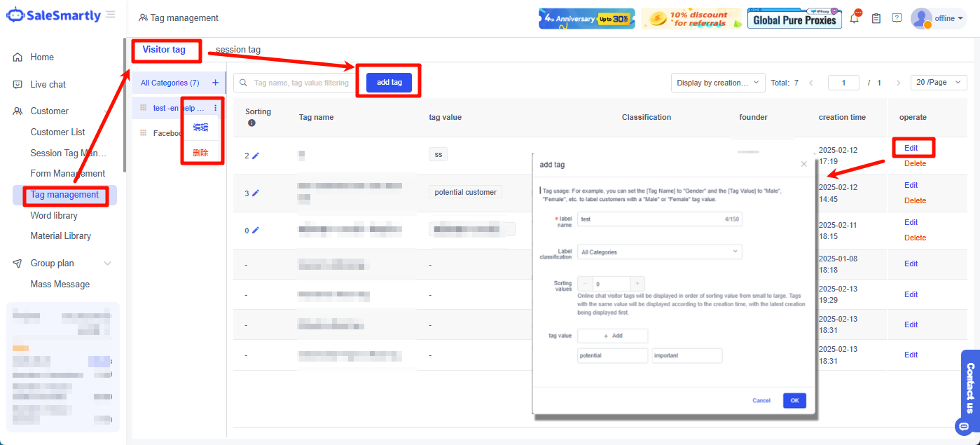Click the help question mark icon
Screen dimensions: 980x445
[897, 18]
